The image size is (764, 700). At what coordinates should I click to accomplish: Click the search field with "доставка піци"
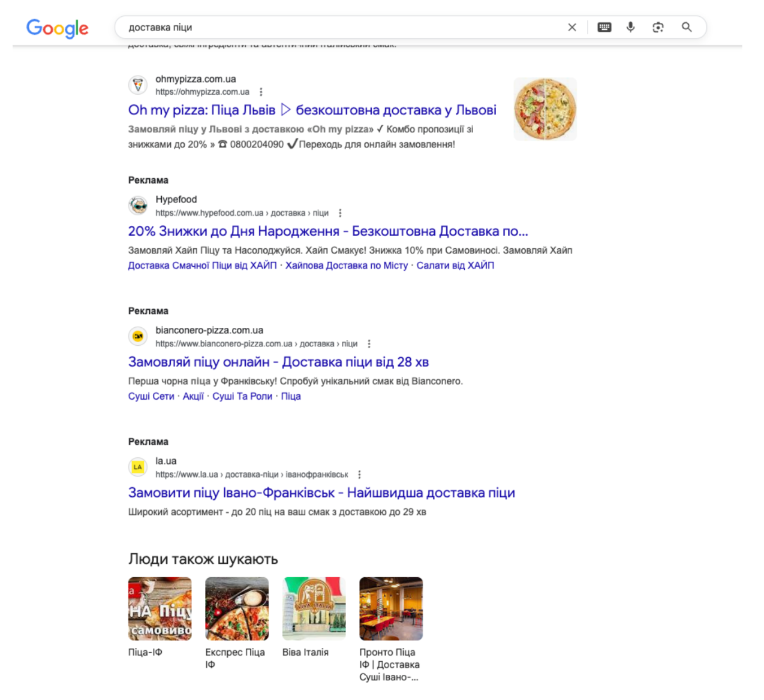342,28
